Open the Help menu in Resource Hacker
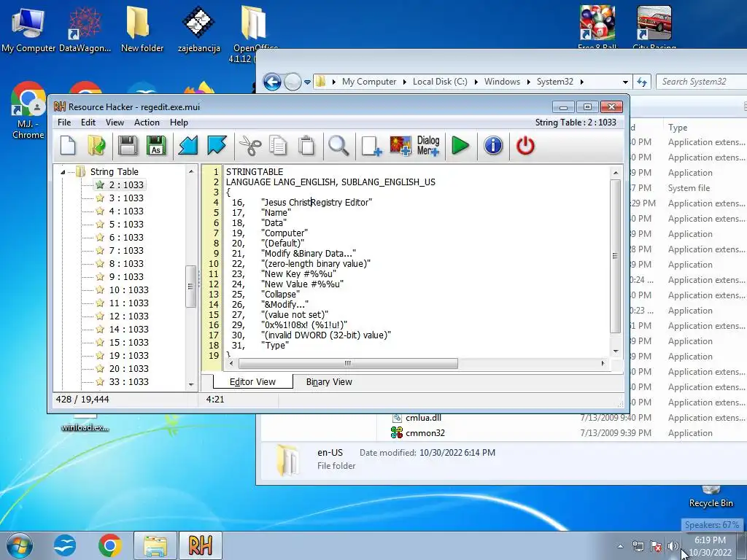The height and width of the screenshot is (560, 747). [x=179, y=122]
